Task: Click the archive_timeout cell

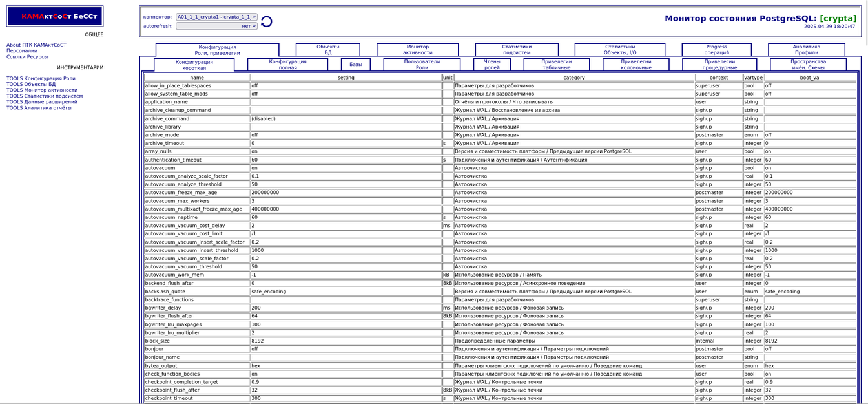Action: coord(197,144)
